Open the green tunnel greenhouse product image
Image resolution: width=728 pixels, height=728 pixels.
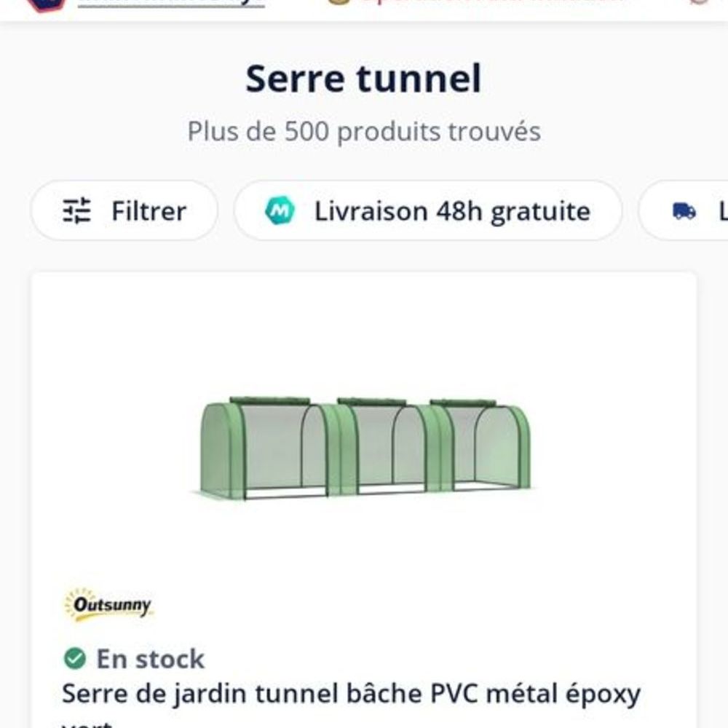364,448
